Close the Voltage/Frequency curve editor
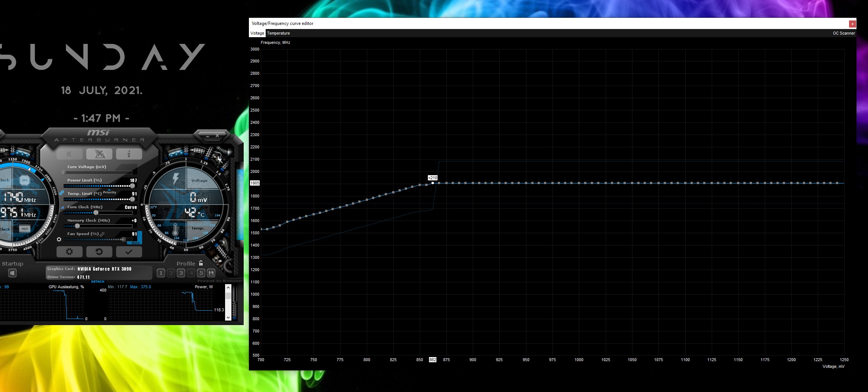Screen dimensions: 868x392 click(852, 24)
